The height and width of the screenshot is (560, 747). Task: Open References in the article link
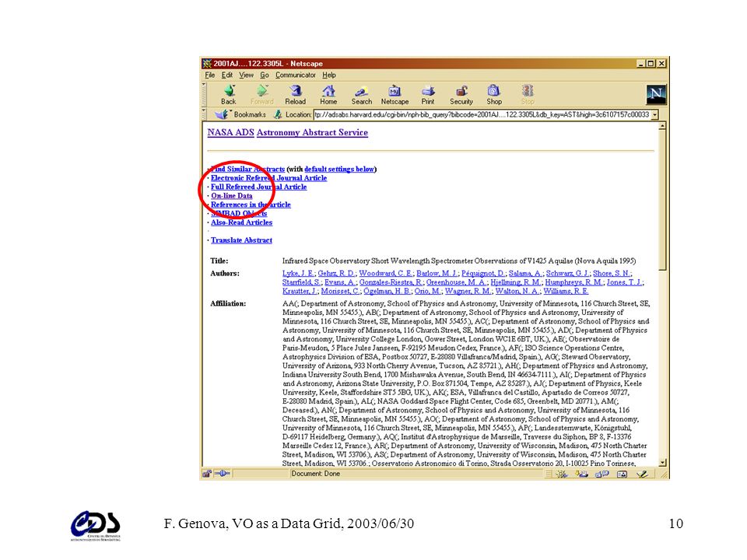click(251, 205)
